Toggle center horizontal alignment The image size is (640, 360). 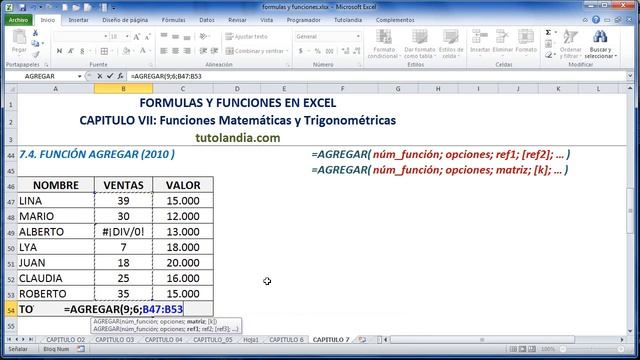point(176,51)
